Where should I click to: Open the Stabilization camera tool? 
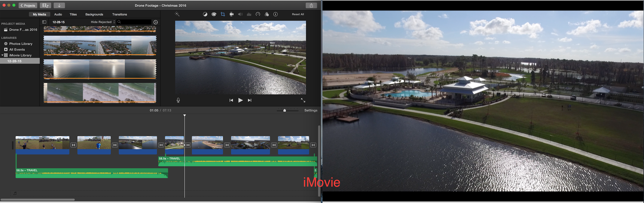[231, 14]
